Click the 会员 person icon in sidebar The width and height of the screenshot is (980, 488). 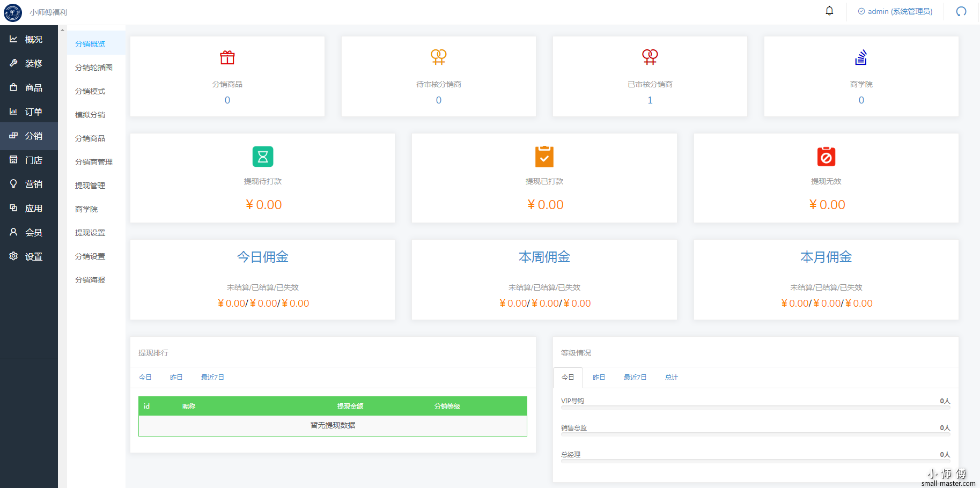pos(13,232)
